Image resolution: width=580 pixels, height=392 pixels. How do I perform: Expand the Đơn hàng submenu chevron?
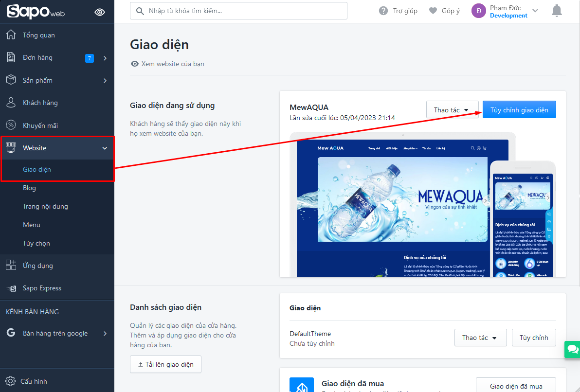coord(105,58)
